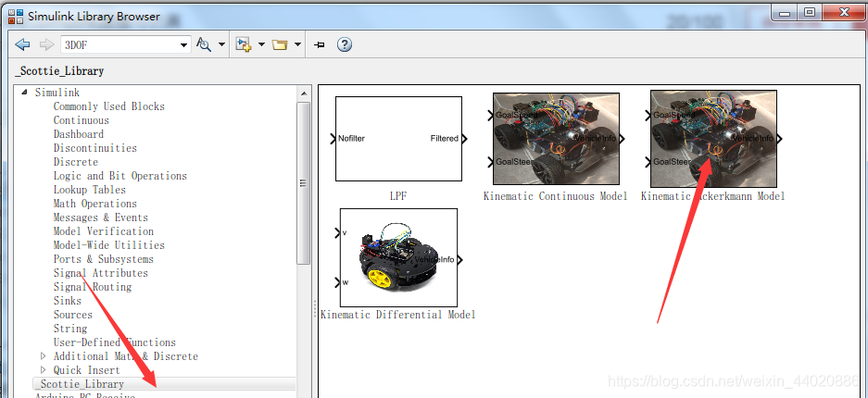Select String library
Image resolution: width=868 pixels, height=398 pixels.
point(70,329)
